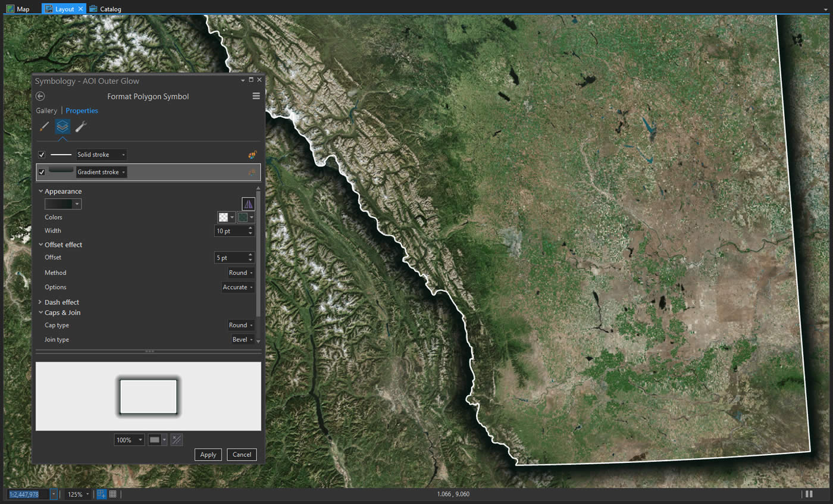
Task: Click the reverse gradient direction icon
Action: coord(248,204)
